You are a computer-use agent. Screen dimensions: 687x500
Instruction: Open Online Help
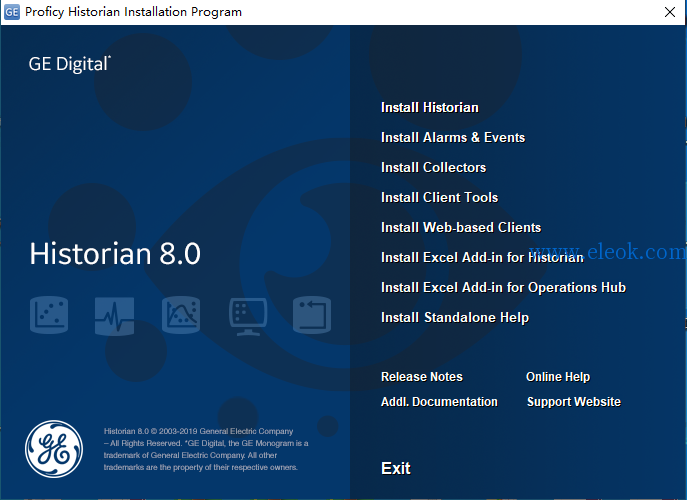(x=558, y=377)
